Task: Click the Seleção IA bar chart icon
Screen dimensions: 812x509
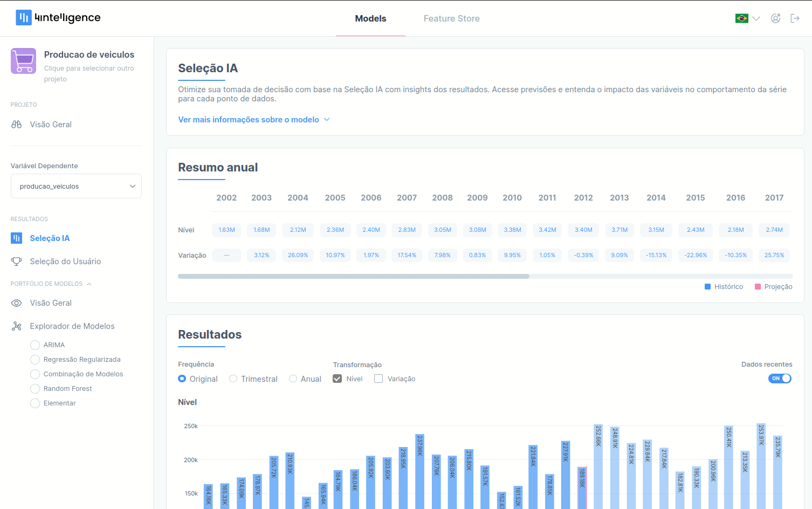Action: pyautogui.click(x=17, y=238)
